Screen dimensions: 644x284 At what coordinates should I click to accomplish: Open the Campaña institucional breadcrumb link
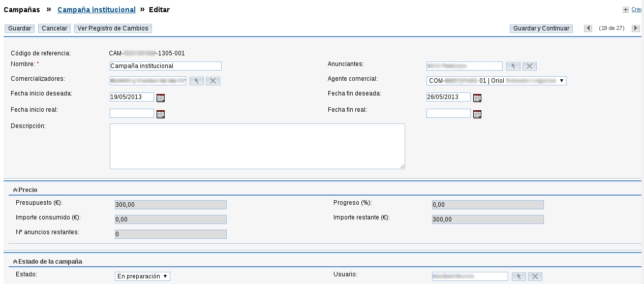click(x=97, y=10)
